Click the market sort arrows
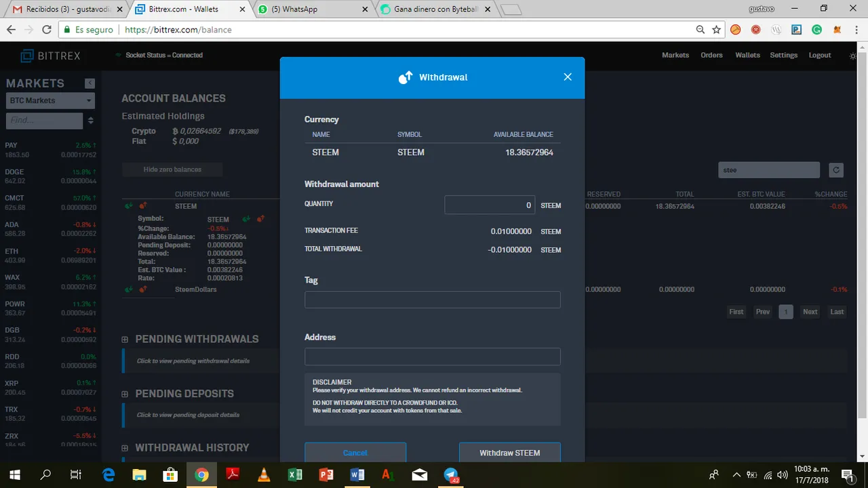The image size is (868, 488). (91, 121)
